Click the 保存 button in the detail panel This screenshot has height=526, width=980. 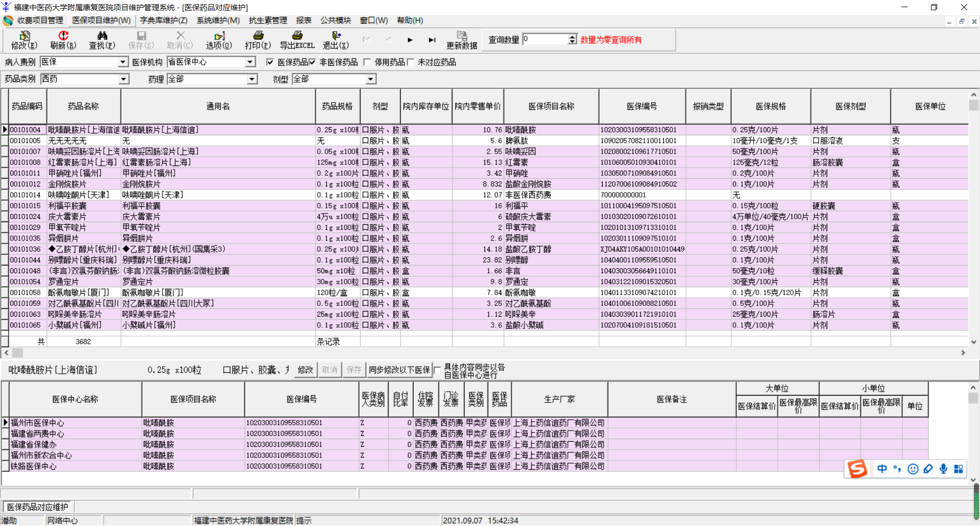pyautogui.click(x=354, y=370)
